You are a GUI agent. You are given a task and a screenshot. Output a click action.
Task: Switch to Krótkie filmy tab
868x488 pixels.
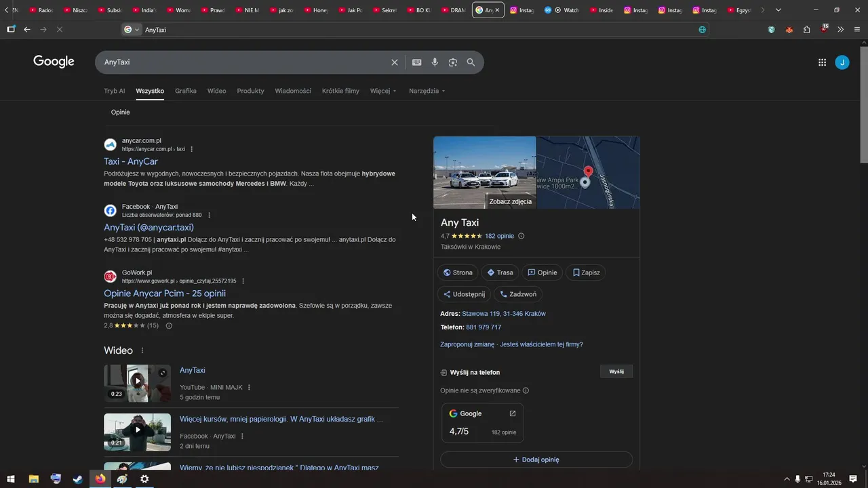point(340,91)
